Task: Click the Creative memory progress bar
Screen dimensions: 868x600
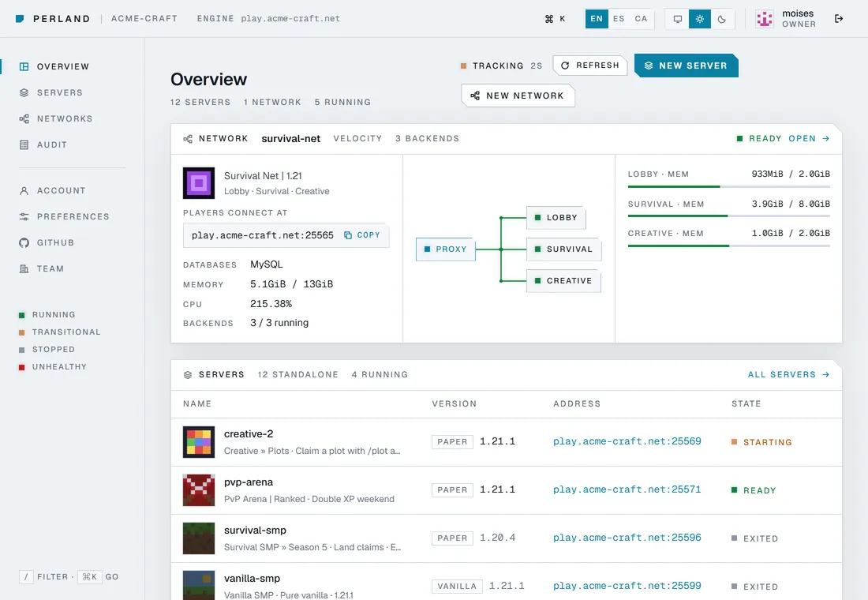Action: [x=729, y=246]
